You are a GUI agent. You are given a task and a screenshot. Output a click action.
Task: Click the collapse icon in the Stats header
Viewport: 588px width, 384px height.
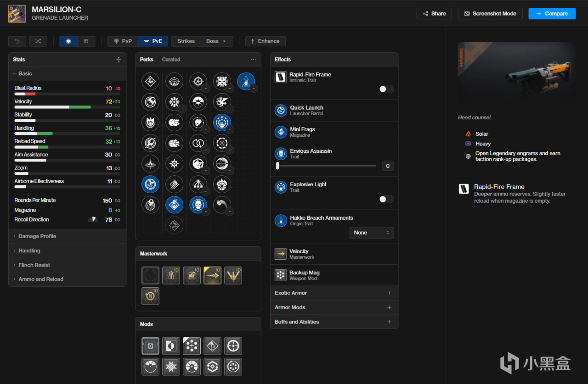tap(119, 60)
